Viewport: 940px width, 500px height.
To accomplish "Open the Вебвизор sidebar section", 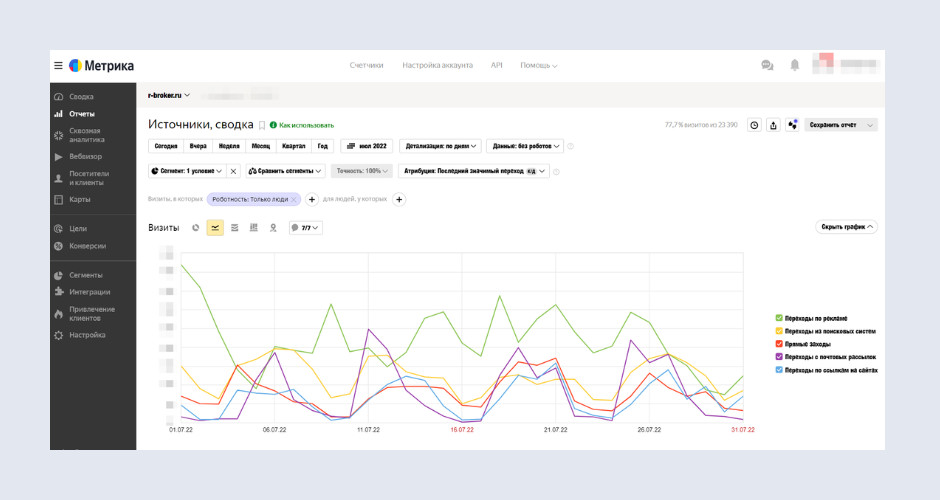I will pyautogui.click(x=85, y=156).
